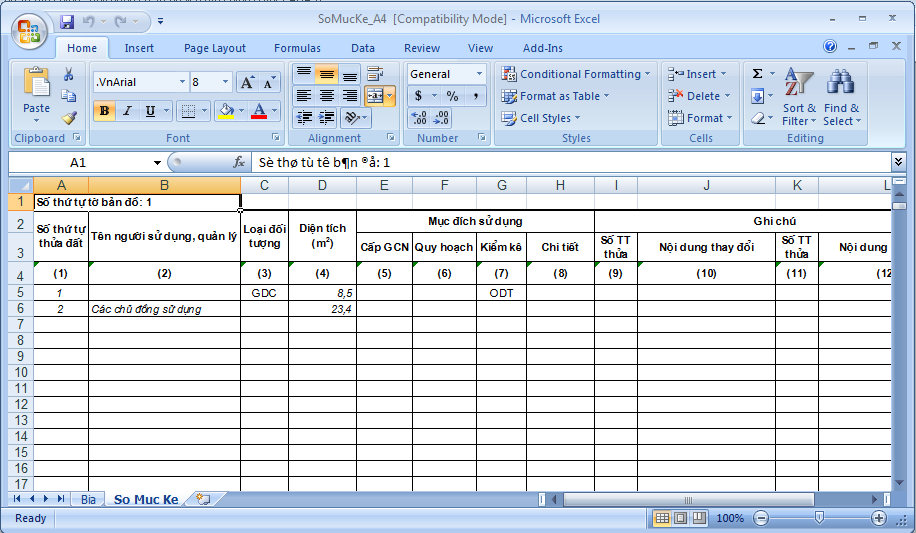Click the Percent Style icon
The height and width of the screenshot is (533, 916).
(x=452, y=96)
